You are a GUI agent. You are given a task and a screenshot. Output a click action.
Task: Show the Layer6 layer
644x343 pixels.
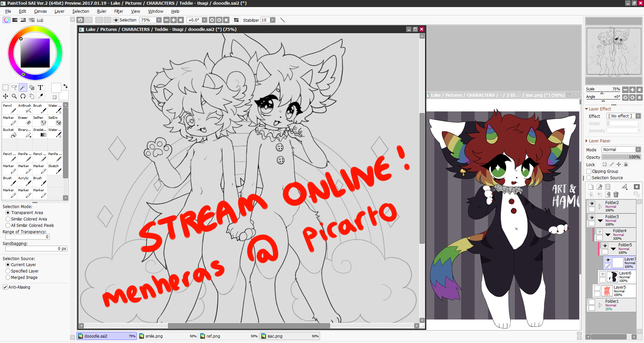(603, 274)
